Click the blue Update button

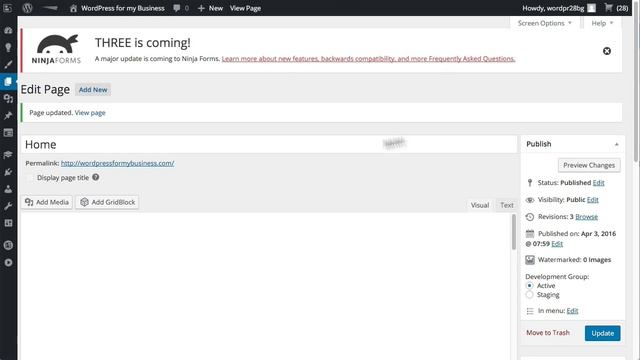[602, 333]
